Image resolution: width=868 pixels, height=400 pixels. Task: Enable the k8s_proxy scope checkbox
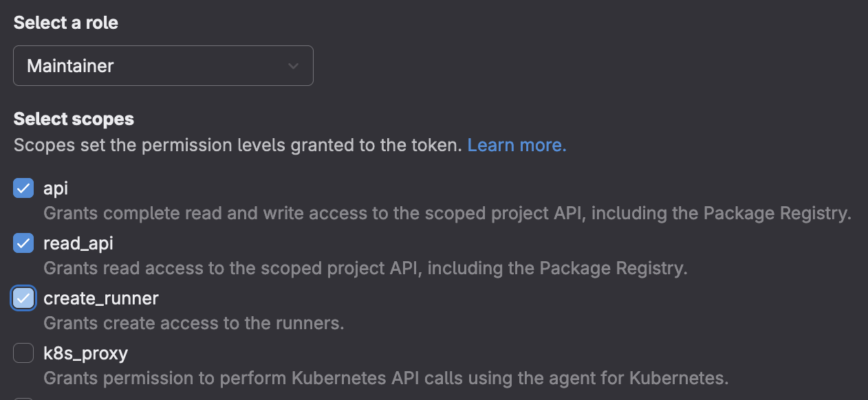coord(23,353)
